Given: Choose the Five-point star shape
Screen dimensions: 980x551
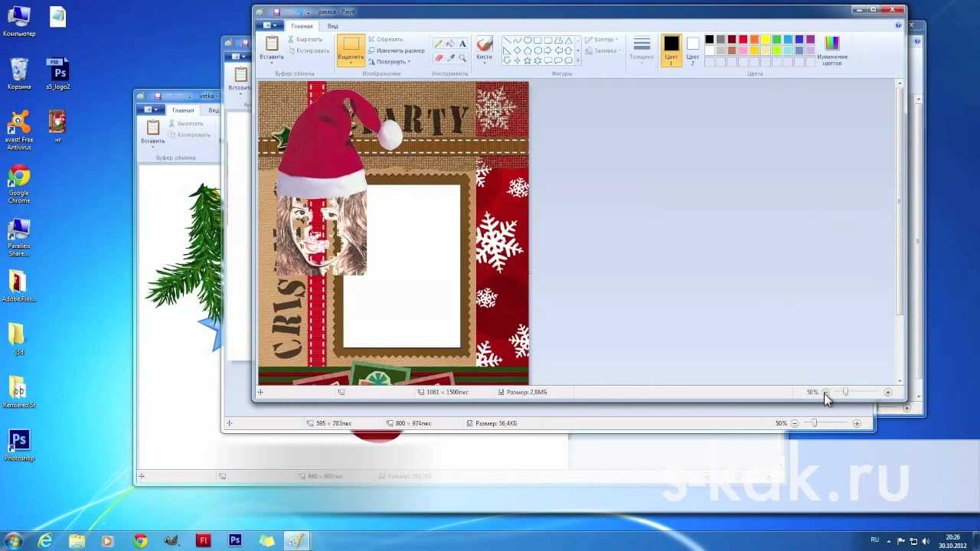Looking at the screenshot, I should click(528, 60).
